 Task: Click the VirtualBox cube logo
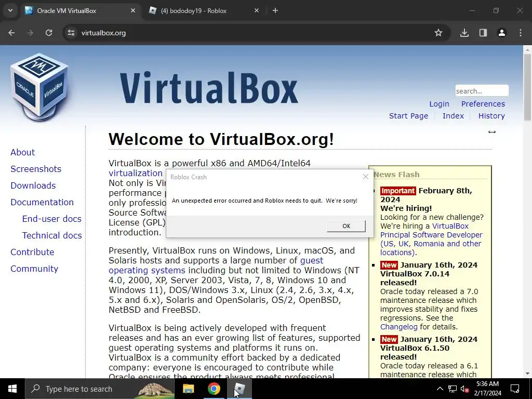39,87
